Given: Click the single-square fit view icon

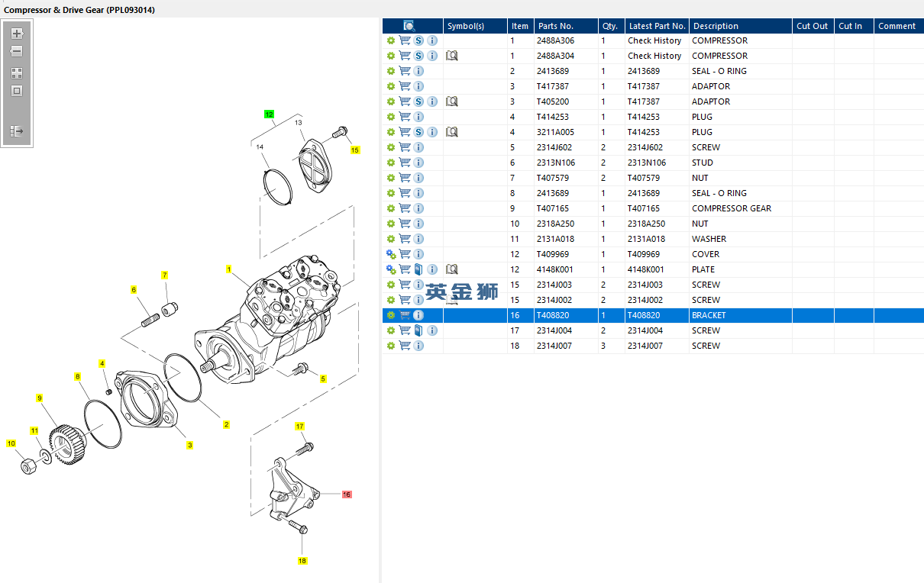Looking at the screenshot, I should pos(17,91).
